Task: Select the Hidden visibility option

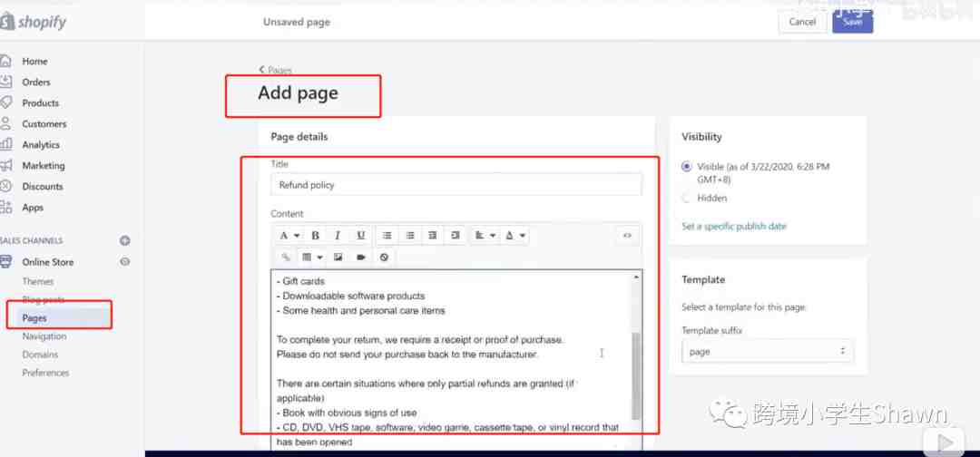Action: point(687,198)
